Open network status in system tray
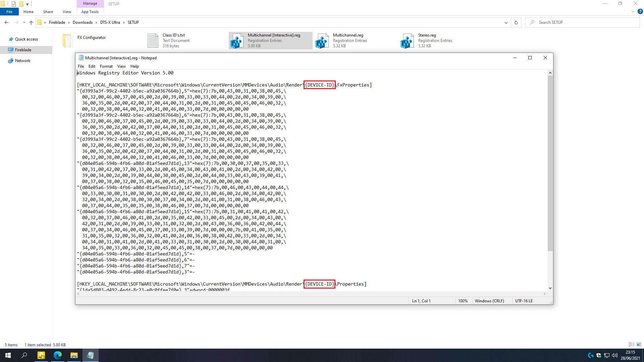The width and height of the screenshot is (644, 362). [x=607, y=355]
